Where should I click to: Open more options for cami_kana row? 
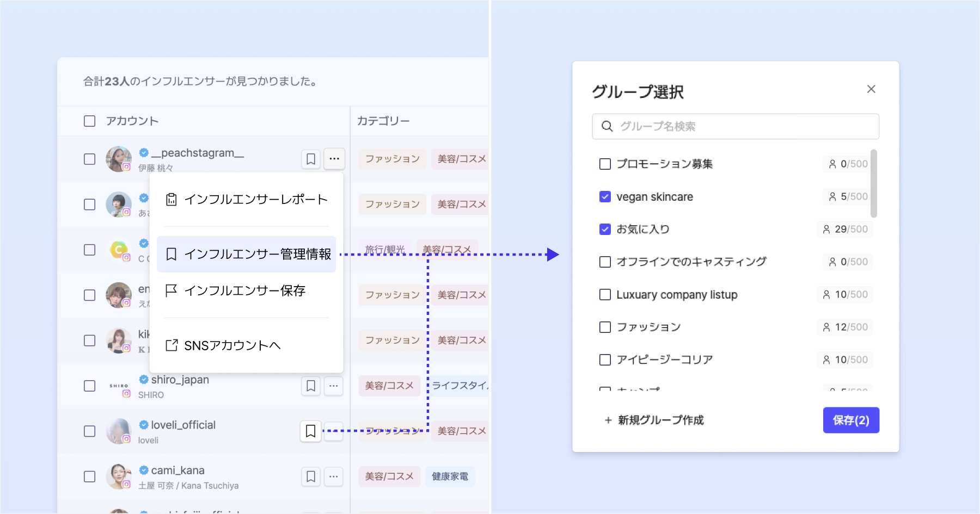pos(334,476)
